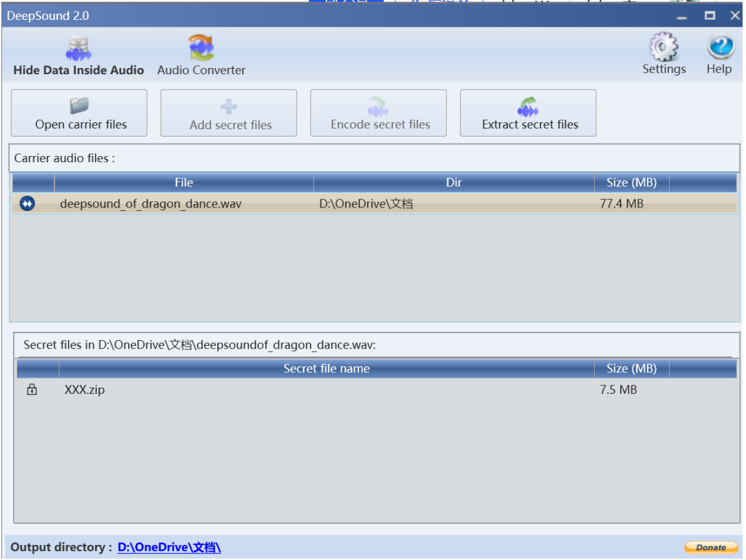746x560 pixels.
Task: Select the deepsound_of_dragon_dance.wav file name
Action: [151, 204]
